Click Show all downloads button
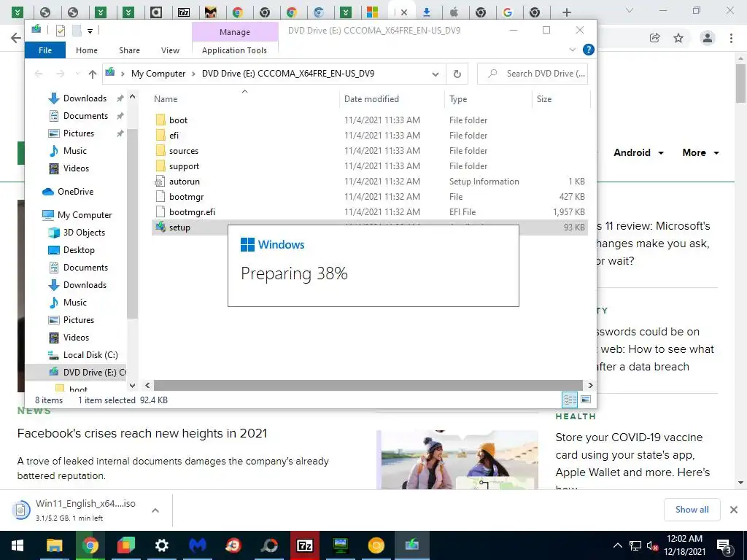This screenshot has height=560, width=747. 692,510
